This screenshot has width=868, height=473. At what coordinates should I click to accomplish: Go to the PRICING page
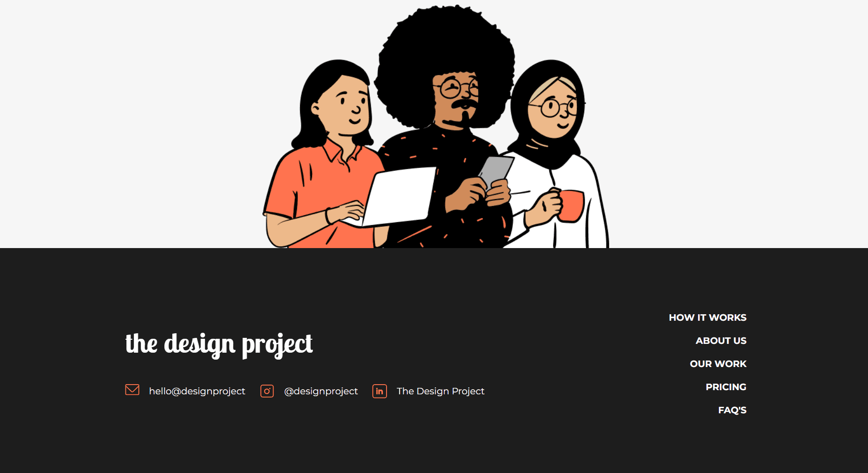(726, 387)
